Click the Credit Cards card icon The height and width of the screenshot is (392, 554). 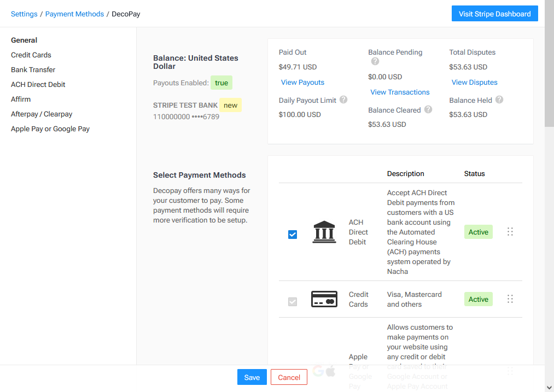click(324, 299)
